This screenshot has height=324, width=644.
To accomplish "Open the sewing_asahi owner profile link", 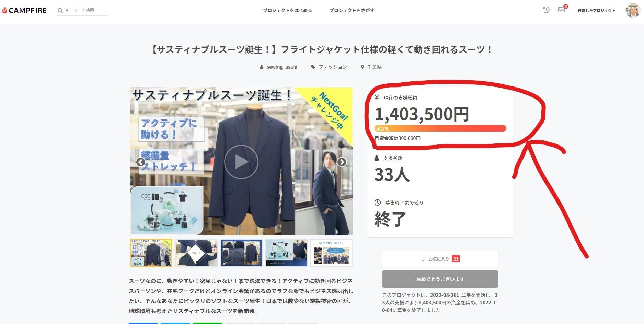I will [281, 67].
